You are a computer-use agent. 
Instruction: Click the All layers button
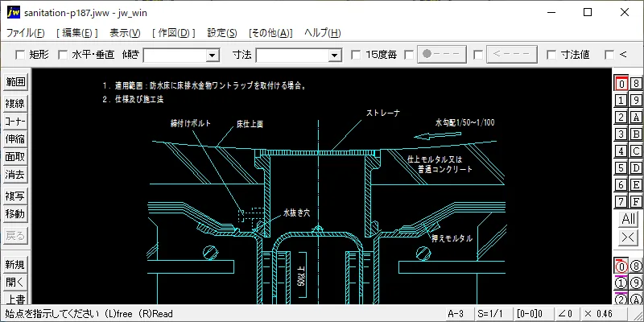point(629,219)
